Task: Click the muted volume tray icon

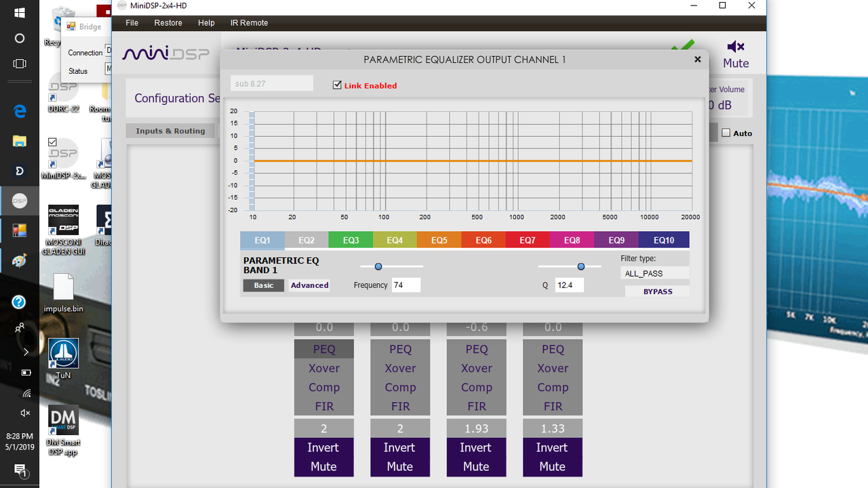Action: (26, 413)
